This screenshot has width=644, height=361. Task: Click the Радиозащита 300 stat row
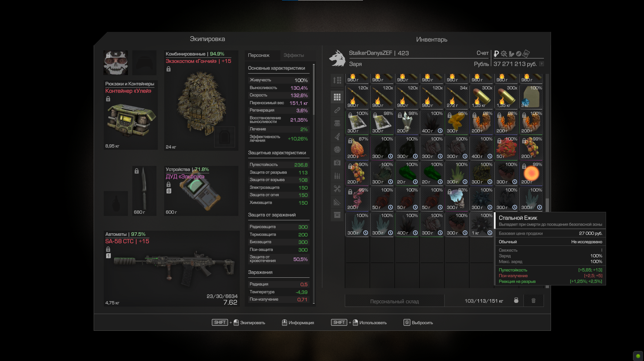pyautogui.click(x=278, y=227)
